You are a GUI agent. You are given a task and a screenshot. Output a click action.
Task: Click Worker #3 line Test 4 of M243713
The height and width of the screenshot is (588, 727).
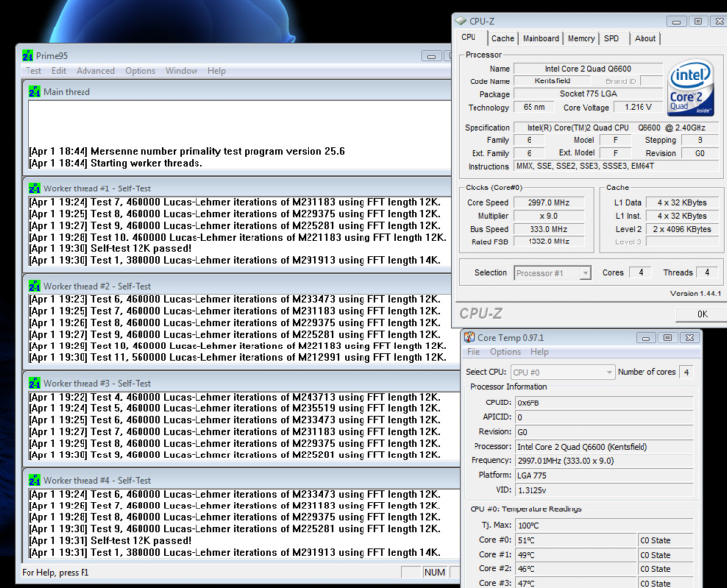(235, 398)
